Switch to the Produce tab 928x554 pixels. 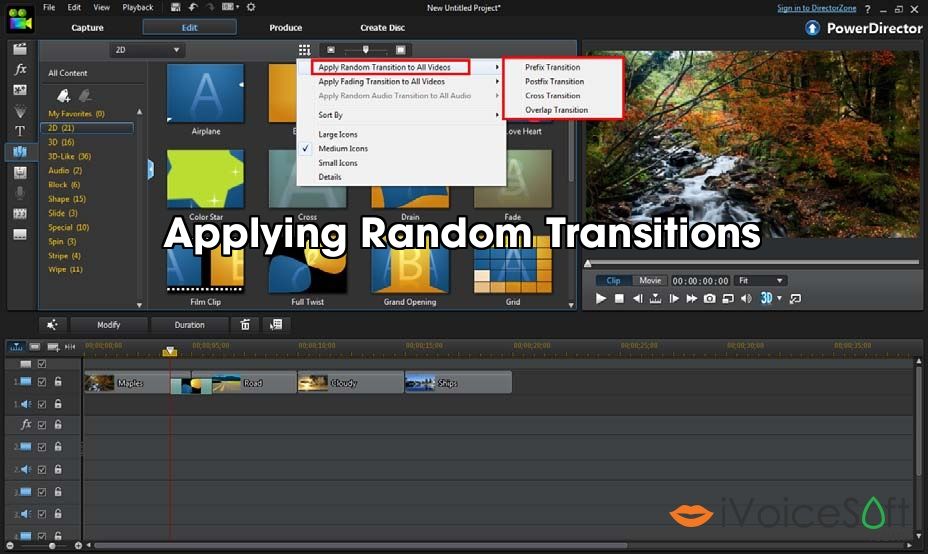[x=285, y=28]
